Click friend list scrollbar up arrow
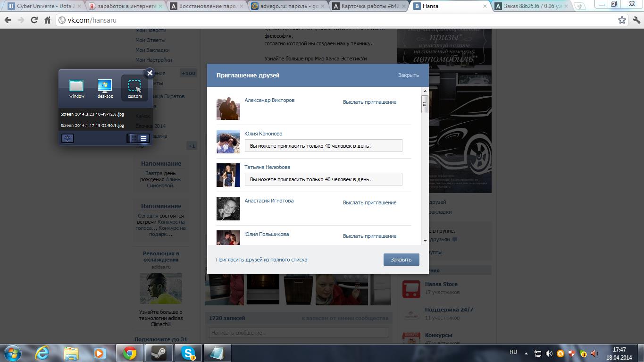This screenshot has height=362, width=644. pos(425,91)
